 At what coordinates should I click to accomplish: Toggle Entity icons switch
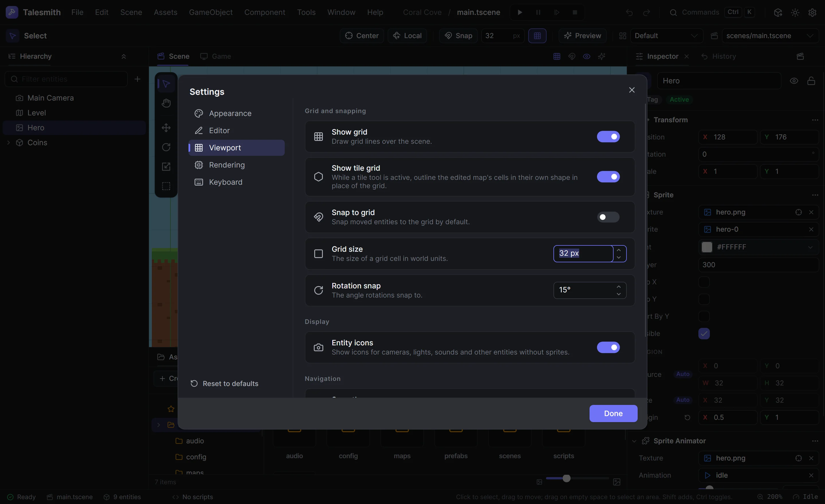point(608,347)
